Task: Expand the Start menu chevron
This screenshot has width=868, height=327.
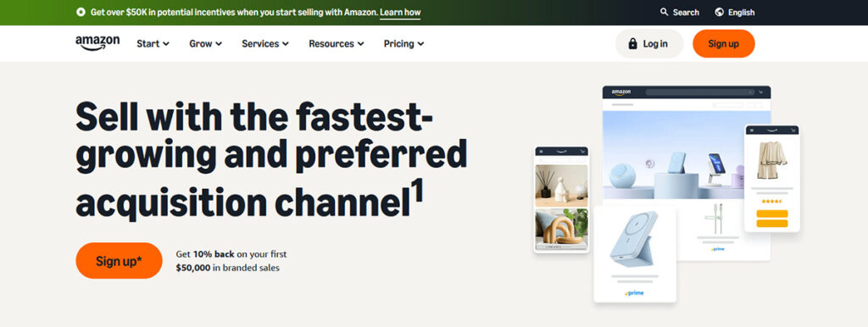Action: 166,44
